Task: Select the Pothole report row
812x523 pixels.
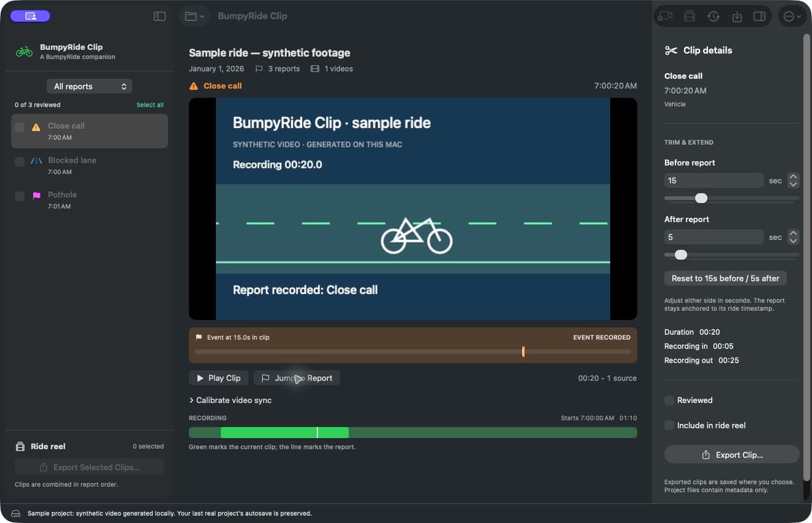Action: 89,200
